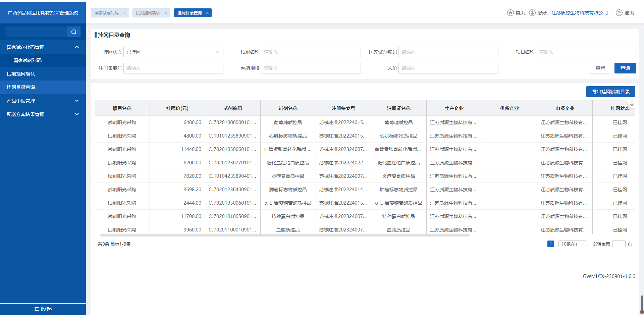644x315 pixels.
Task: Click the company name 江苏质源生物科技有限公司
Action: (580, 13)
